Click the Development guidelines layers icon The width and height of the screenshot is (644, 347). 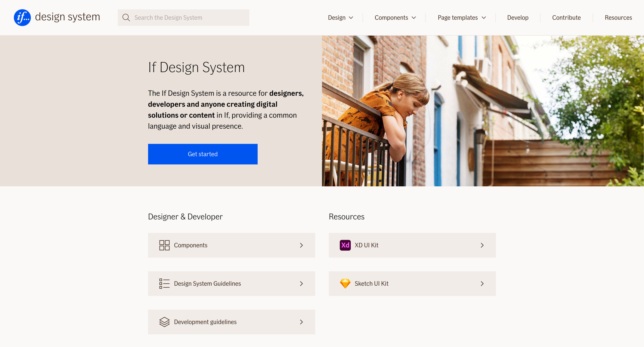point(164,322)
